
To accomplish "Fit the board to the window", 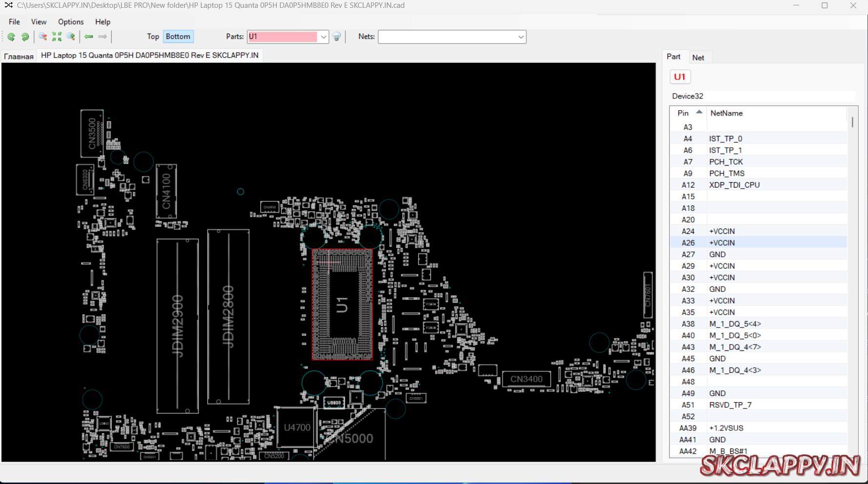I will point(57,37).
